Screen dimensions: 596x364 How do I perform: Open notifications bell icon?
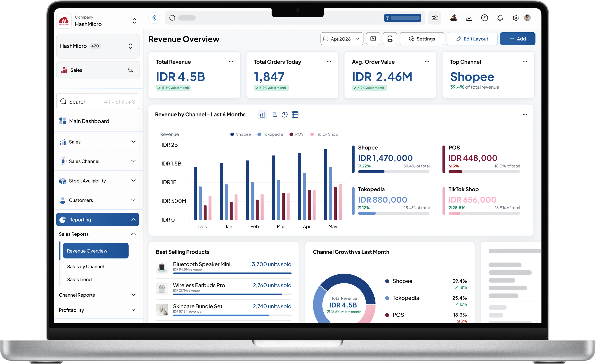click(x=500, y=18)
